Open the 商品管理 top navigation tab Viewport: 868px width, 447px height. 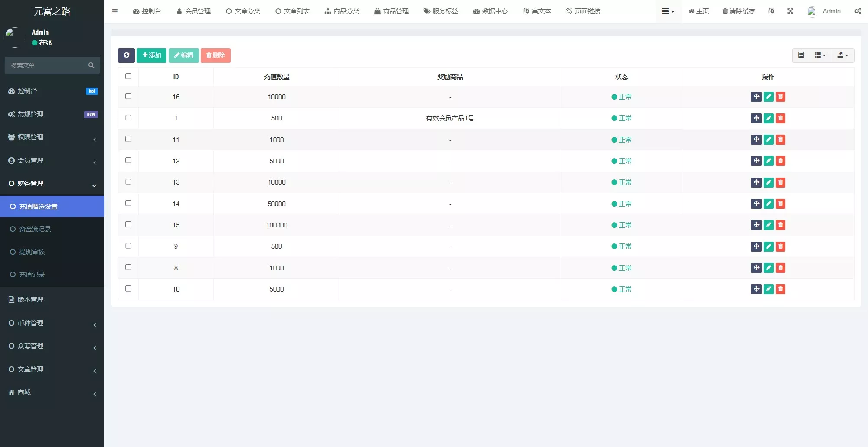point(392,11)
